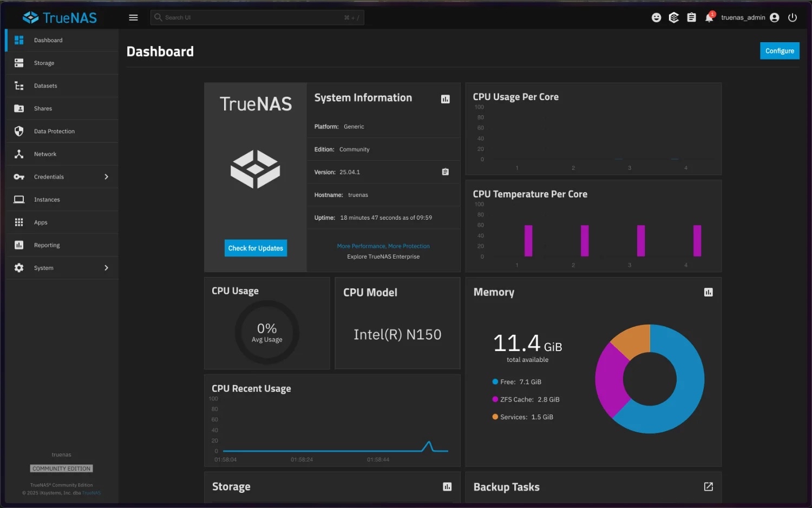Open Backup Tasks external link icon
Viewport: 812px width, 508px height.
[708, 487]
